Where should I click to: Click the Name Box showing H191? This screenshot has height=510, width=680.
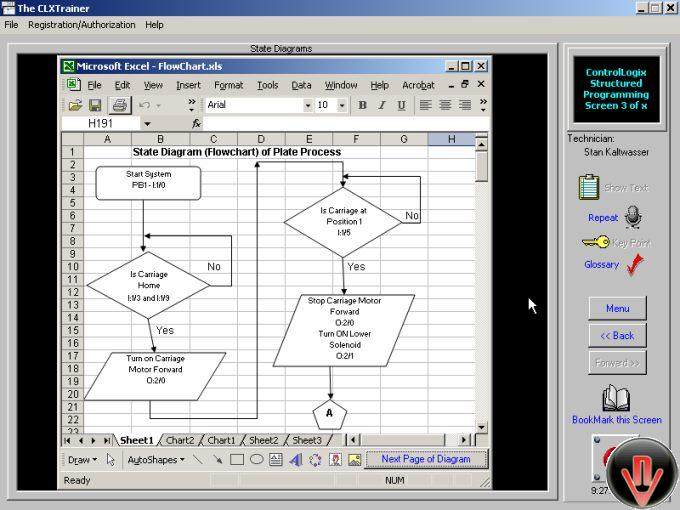point(101,124)
